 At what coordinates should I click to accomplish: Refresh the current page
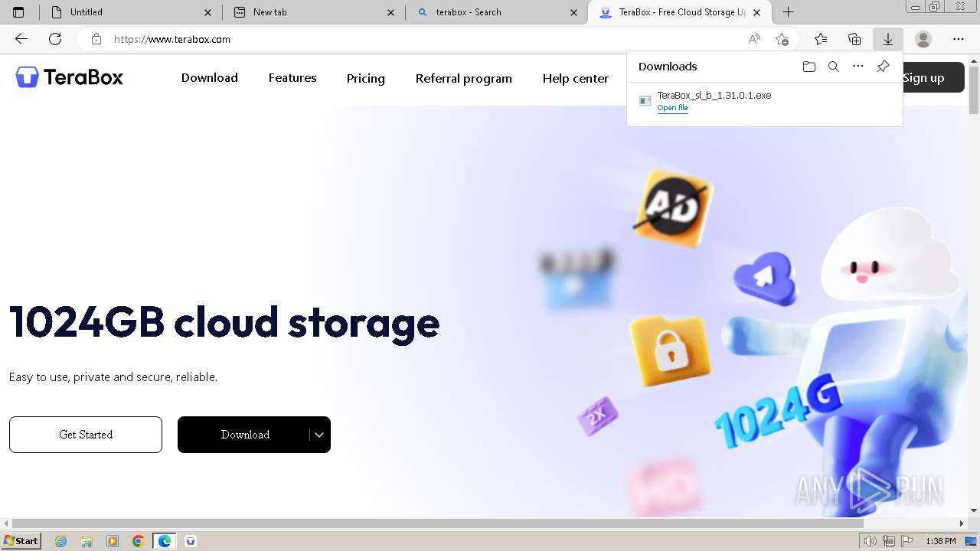(x=55, y=39)
